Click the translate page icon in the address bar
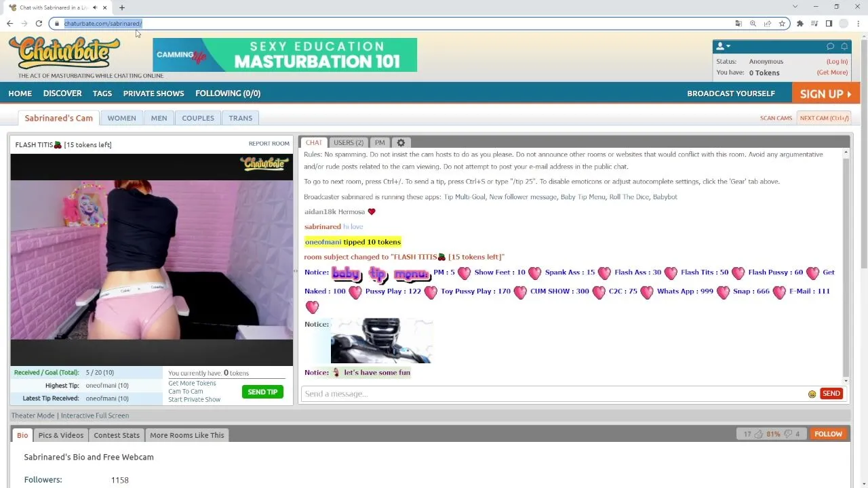Image resolution: width=868 pixels, height=488 pixels. [x=738, y=23]
